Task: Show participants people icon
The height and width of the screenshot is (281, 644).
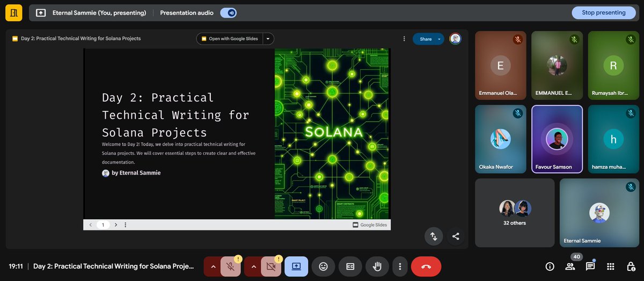Action: point(570,266)
